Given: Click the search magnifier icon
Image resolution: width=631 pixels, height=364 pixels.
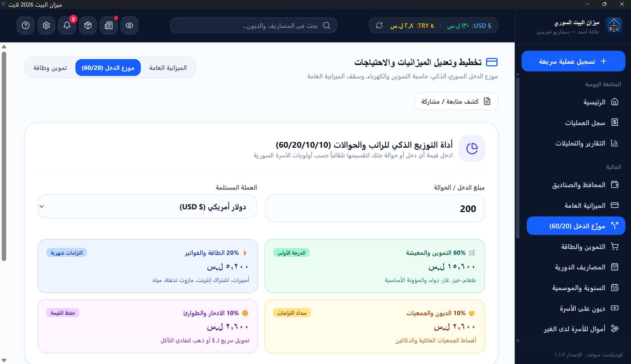Looking at the screenshot, I should (327, 25).
